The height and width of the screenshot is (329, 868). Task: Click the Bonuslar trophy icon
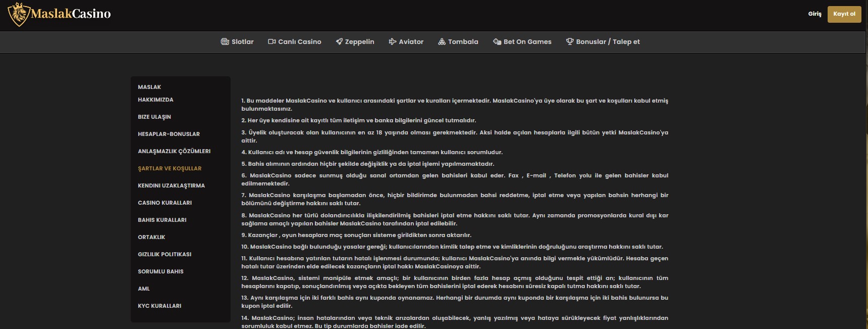point(570,41)
